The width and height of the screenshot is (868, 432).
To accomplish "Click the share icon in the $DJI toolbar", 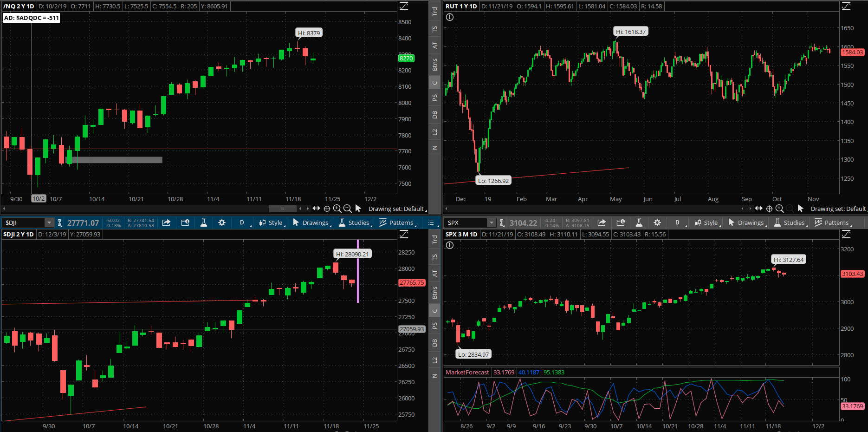I will [x=166, y=223].
